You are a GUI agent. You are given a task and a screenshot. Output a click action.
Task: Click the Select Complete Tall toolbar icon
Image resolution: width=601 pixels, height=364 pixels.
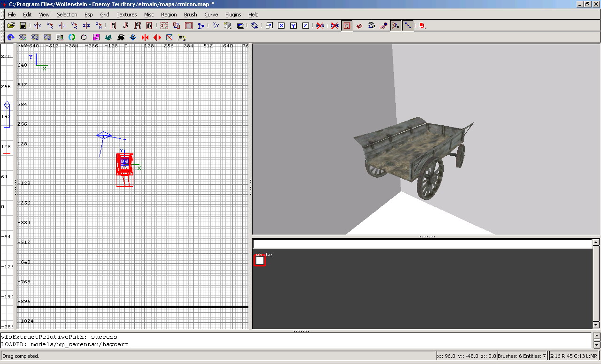tap(114, 25)
